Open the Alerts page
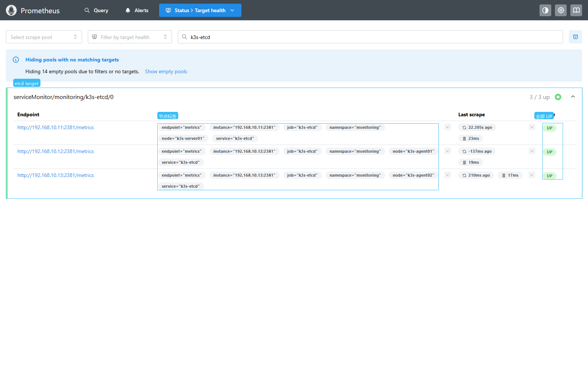 (x=137, y=10)
